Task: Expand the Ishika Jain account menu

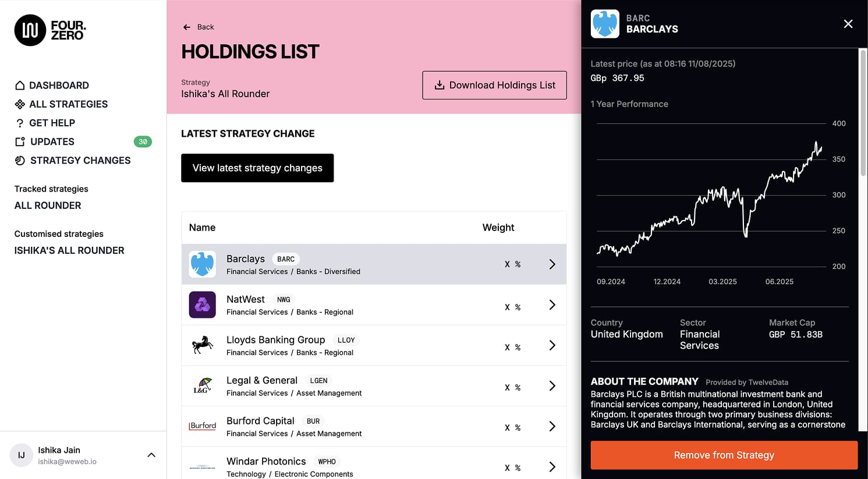Action: 151,455
